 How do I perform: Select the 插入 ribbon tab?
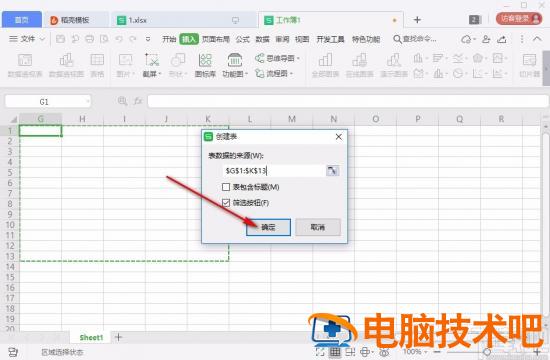pyautogui.click(x=189, y=39)
